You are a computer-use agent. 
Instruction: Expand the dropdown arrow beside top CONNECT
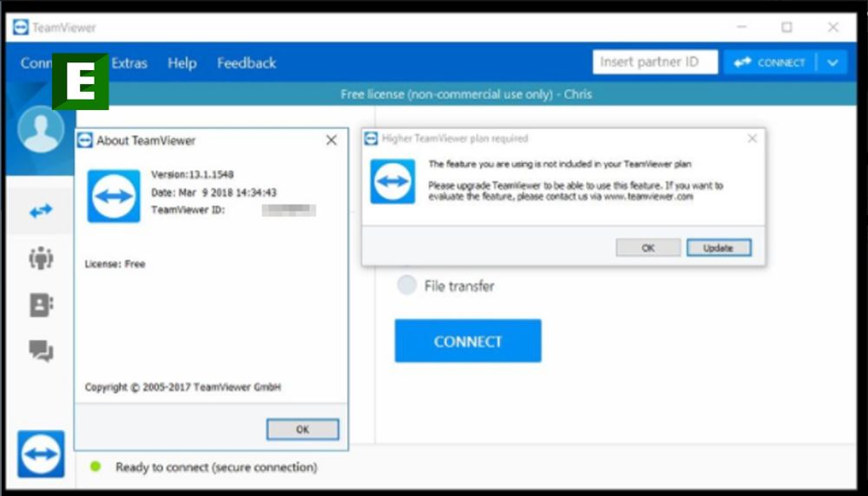tap(832, 62)
